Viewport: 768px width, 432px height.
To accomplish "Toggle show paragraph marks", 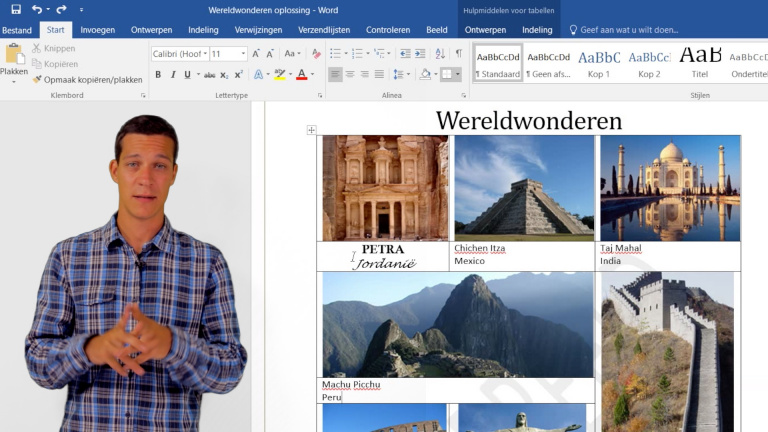I will tap(458, 53).
